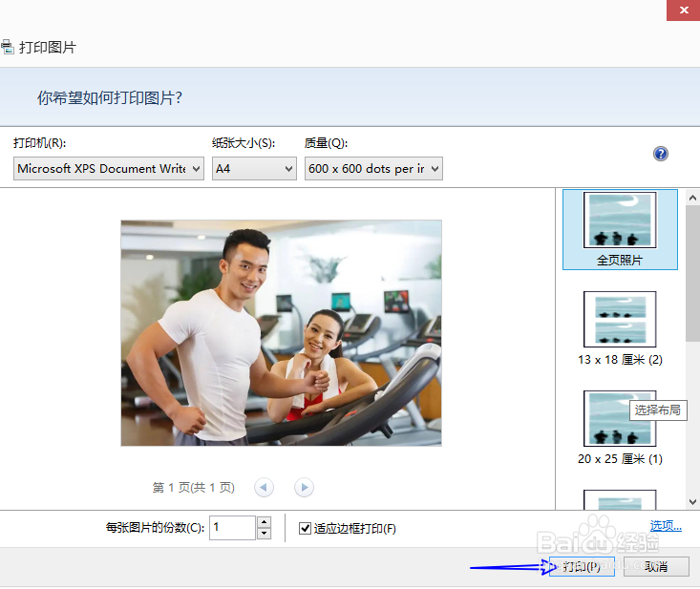Open the paper size A4 dropdown

coord(254,169)
